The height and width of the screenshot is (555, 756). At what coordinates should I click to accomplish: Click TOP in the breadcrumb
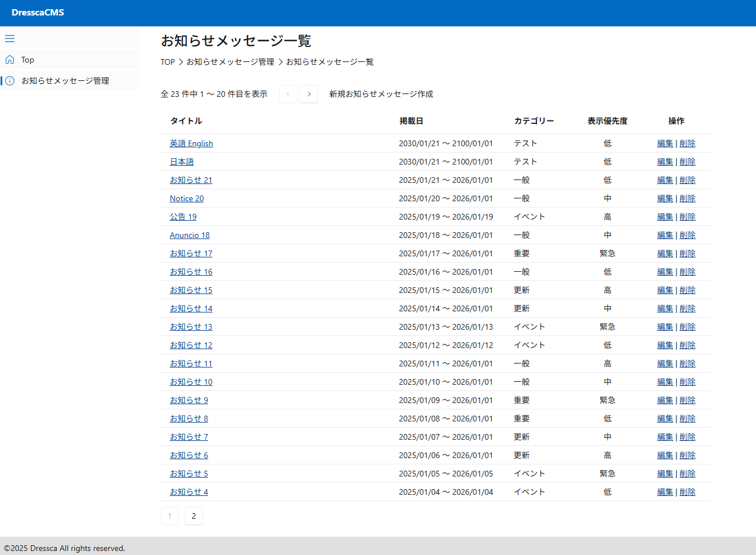167,62
